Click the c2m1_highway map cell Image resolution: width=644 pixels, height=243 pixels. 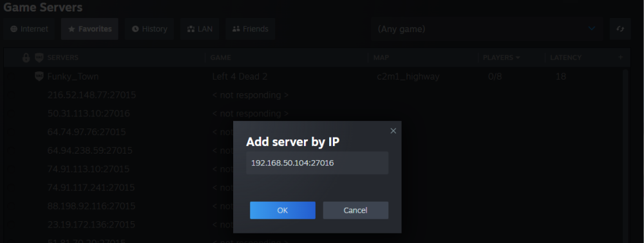408,76
